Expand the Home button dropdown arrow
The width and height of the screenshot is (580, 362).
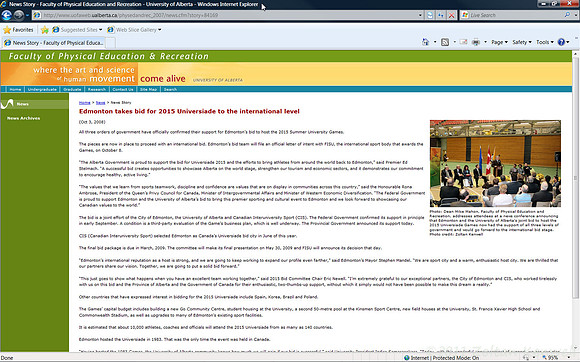435,42
